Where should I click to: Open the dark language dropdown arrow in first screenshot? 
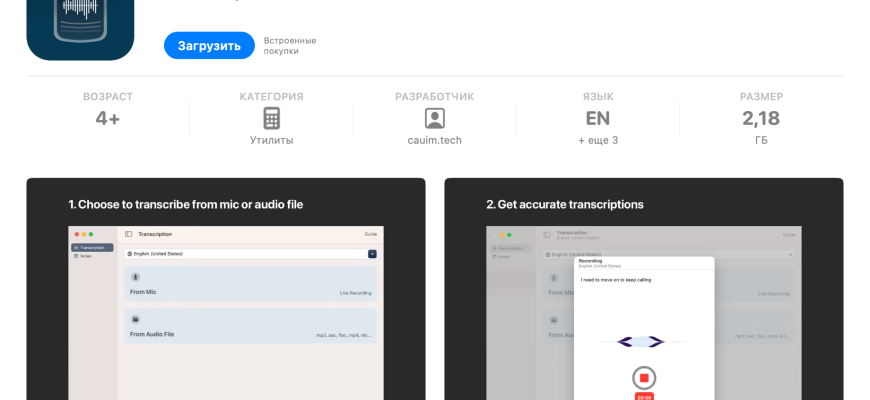pyautogui.click(x=373, y=254)
